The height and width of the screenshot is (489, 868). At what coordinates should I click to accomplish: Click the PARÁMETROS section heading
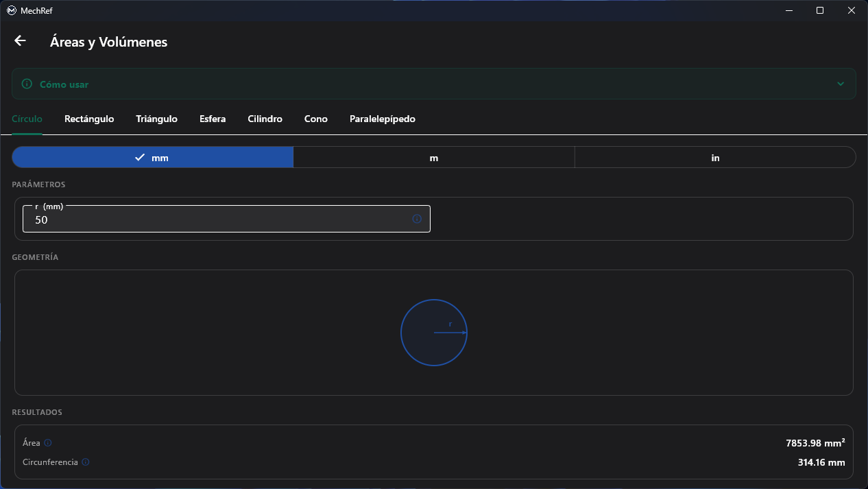(x=39, y=184)
